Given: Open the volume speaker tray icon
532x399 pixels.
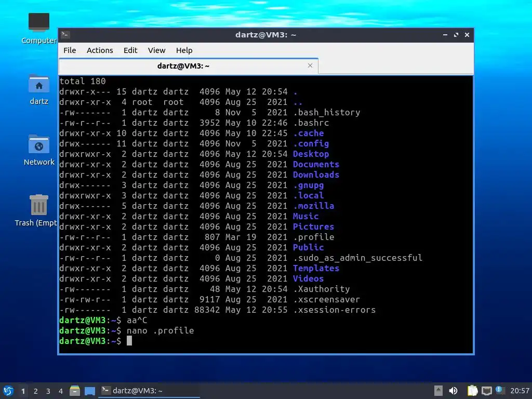Looking at the screenshot, I should pos(453,391).
